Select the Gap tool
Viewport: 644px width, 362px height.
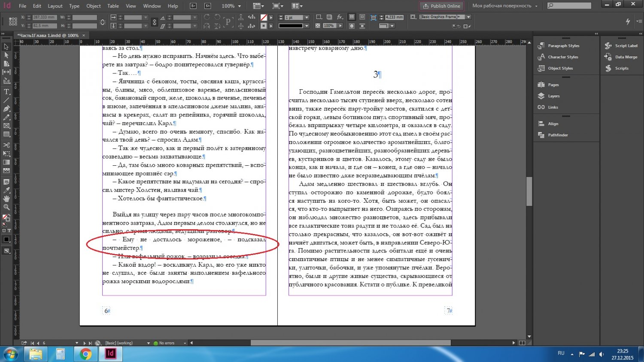click(6, 72)
